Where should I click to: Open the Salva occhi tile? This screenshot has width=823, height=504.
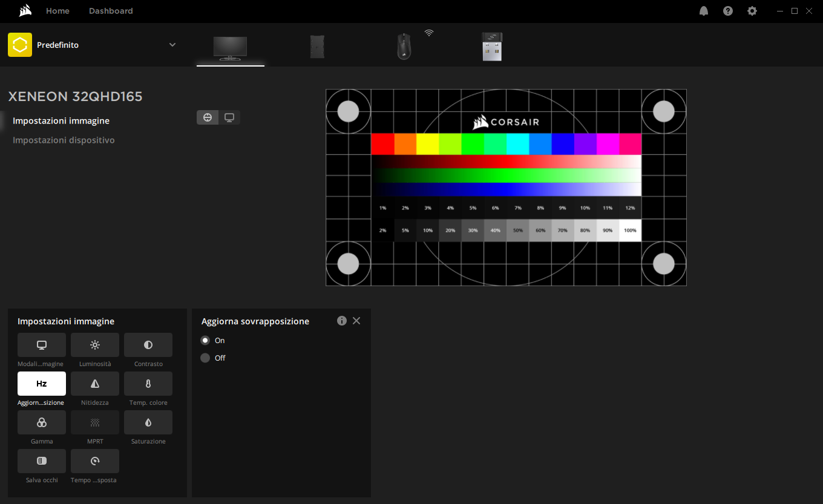point(42,461)
